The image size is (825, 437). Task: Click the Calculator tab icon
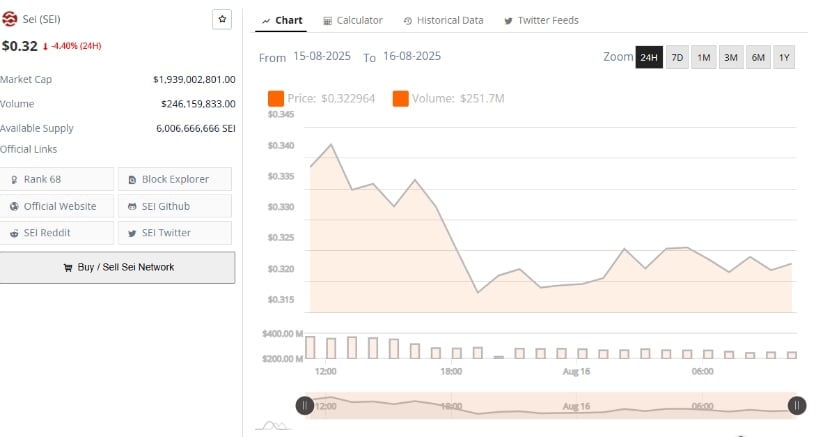(327, 21)
